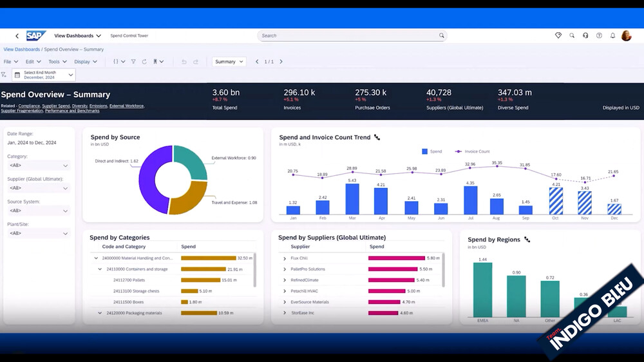The image size is (644, 362).
Task: Open the Performance and Benchmarks related link
Action: pos(72,111)
